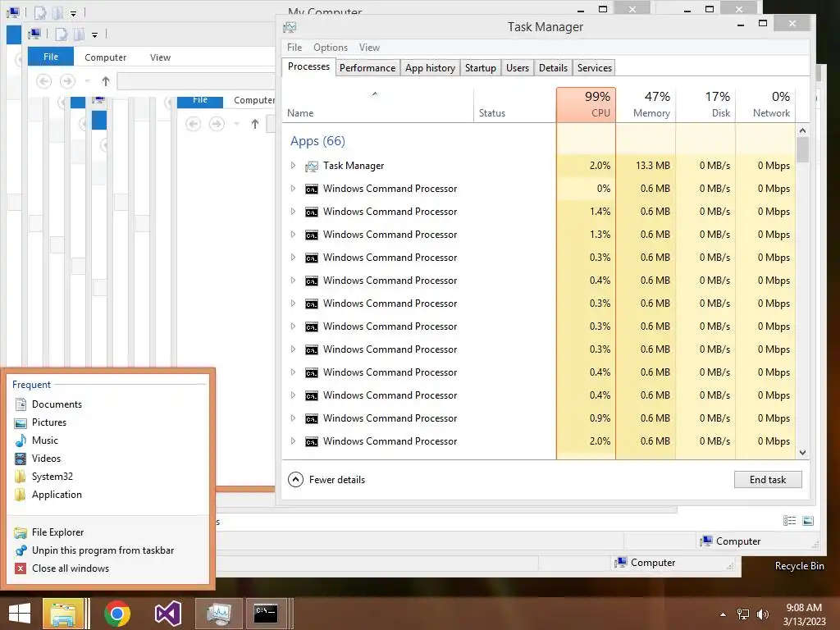
Task: Open recent locations dropdown in My Computer window
Action: coord(87,81)
